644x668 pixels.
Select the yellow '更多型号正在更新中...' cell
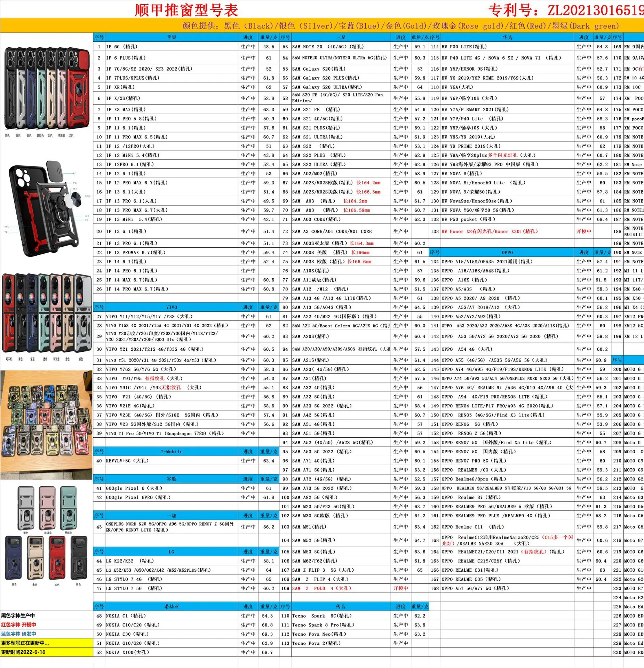47,643
